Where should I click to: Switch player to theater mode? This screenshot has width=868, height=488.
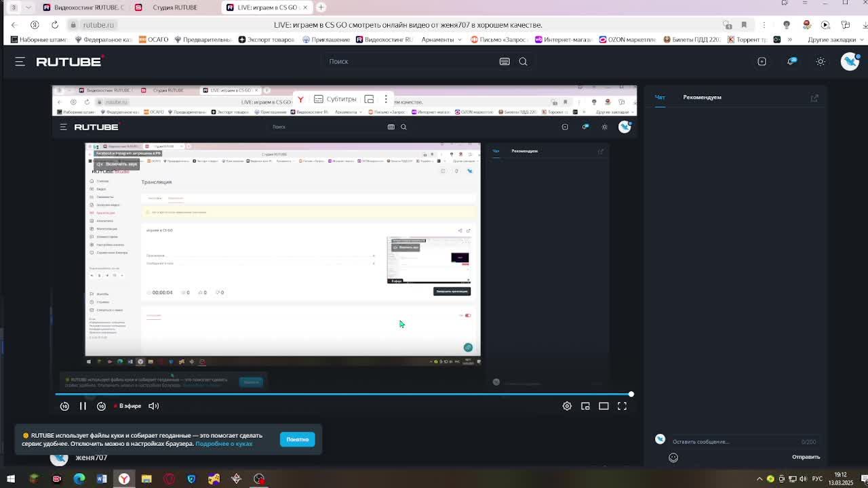(x=604, y=406)
